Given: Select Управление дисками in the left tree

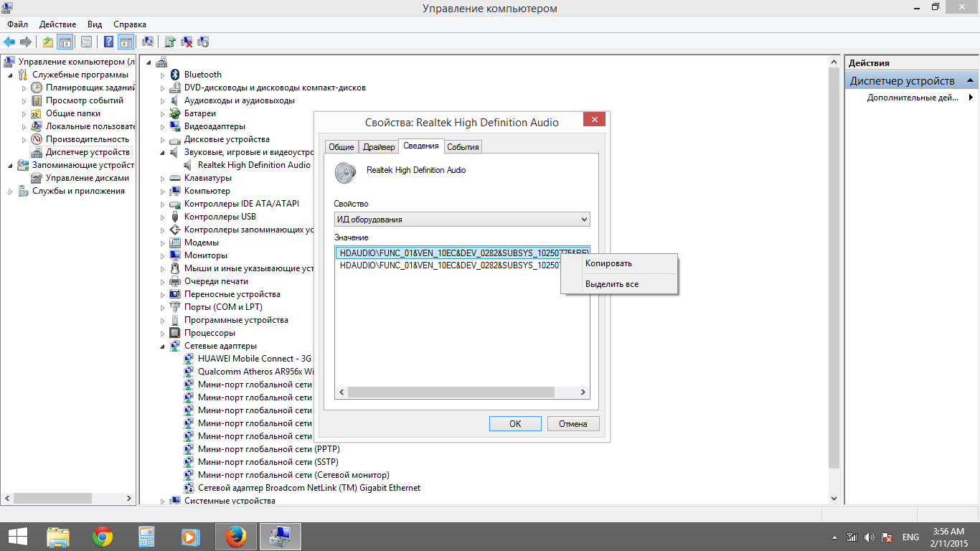Looking at the screenshot, I should (88, 178).
